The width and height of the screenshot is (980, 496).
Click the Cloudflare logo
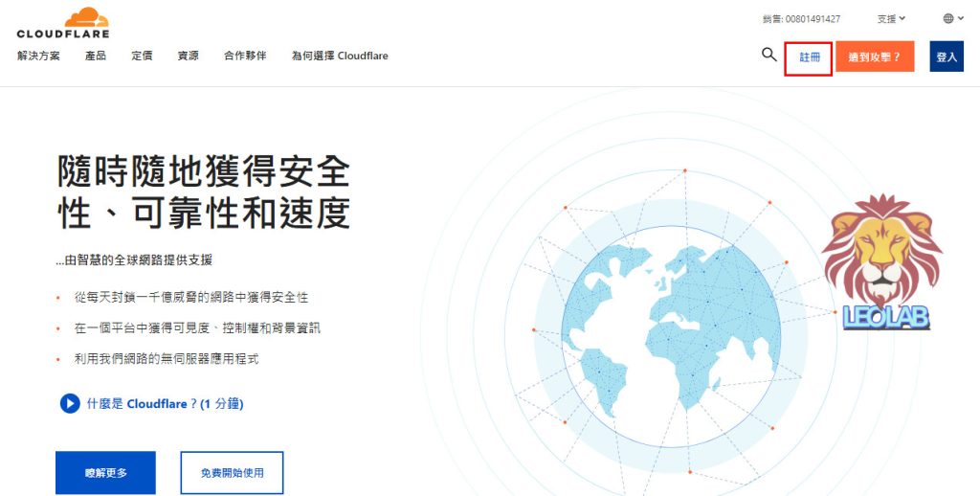click(x=63, y=23)
